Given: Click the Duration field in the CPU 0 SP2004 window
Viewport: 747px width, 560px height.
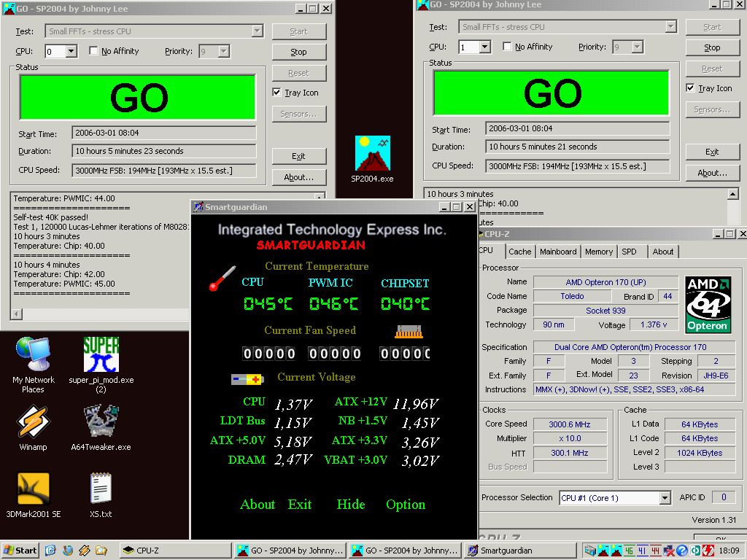Looking at the screenshot, I should (164, 151).
